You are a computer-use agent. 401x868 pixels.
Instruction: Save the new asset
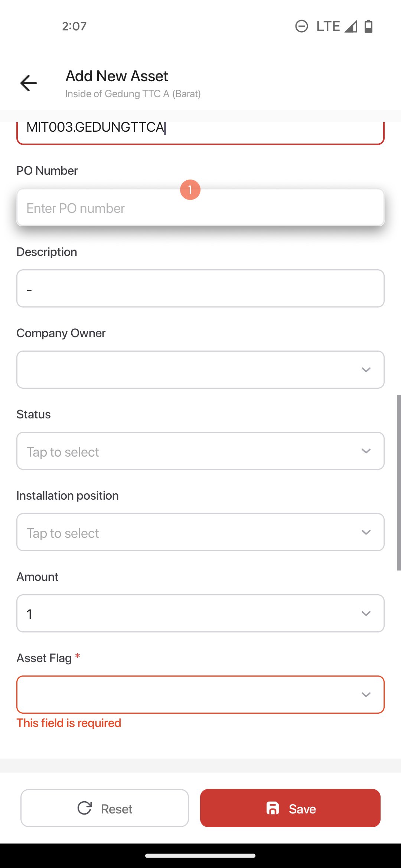pos(290,808)
